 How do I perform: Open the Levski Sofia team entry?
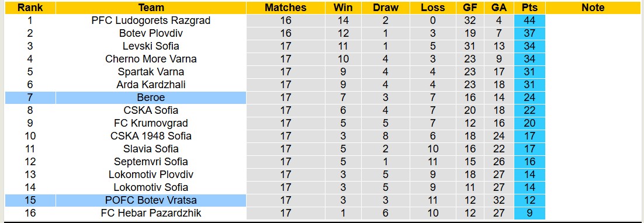pos(151,46)
